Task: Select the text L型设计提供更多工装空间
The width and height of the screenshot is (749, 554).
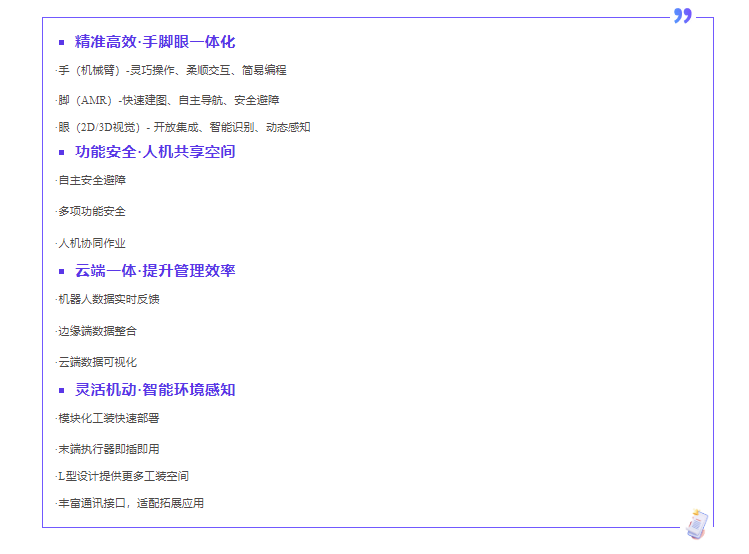Action: (x=123, y=476)
